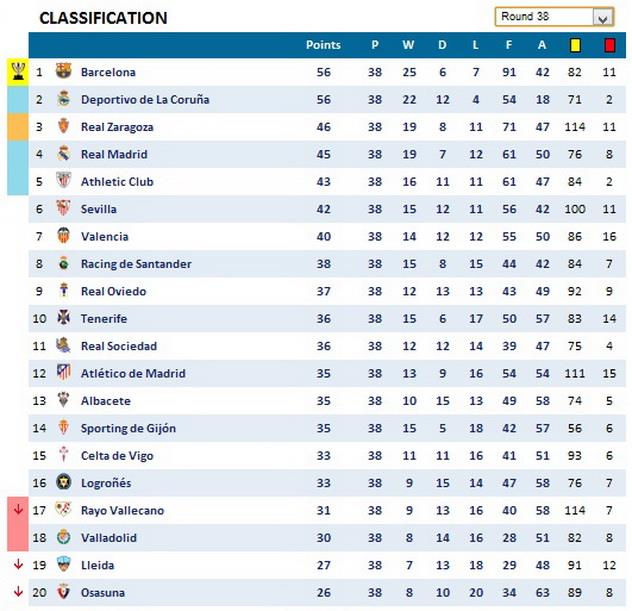This screenshot has height=611, width=632.
Task: Click Rayo Vallecano's relegation arrow icon
Action: coord(18,510)
